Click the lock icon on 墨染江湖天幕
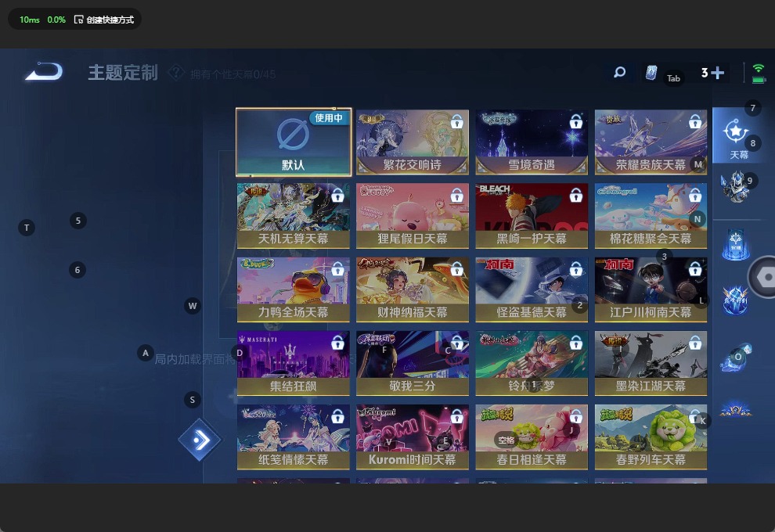The height and width of the screenshot is (532, 775). [695, 343]
